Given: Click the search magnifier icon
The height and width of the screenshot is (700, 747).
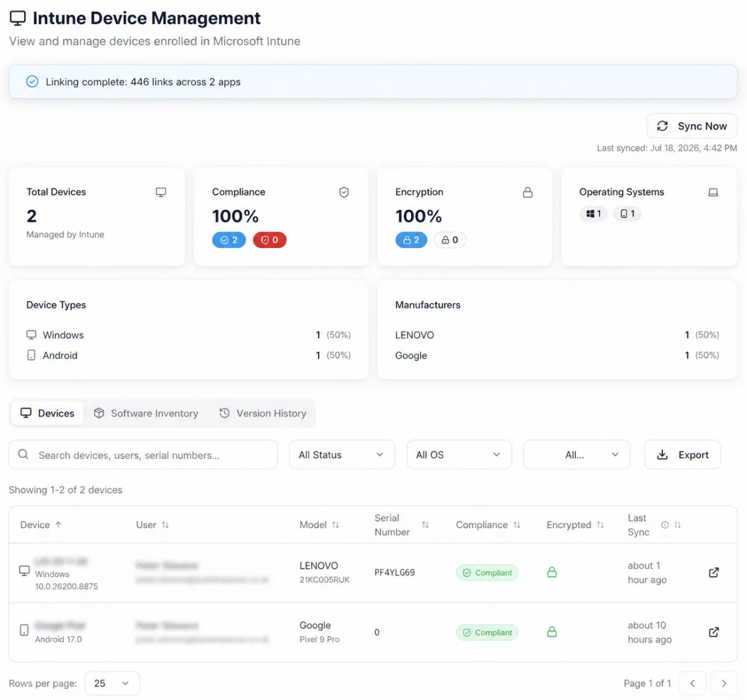Looking at the screenshot, I should tap(23, 455).
